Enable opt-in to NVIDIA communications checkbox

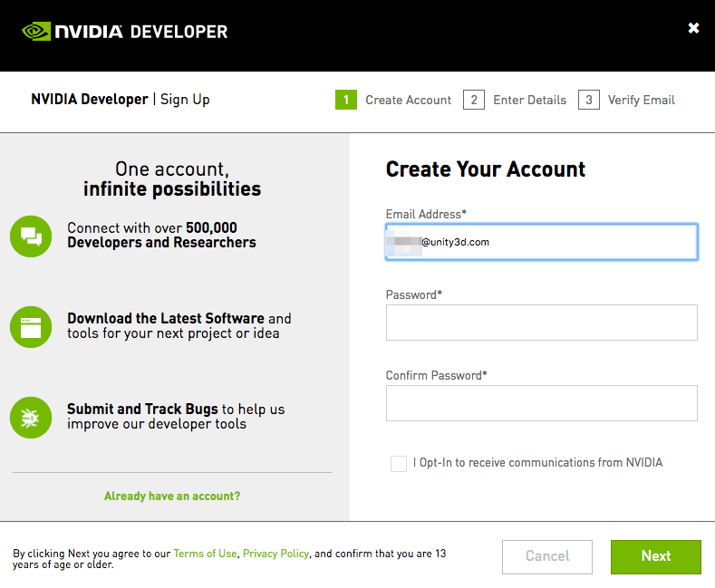(399, 463)
